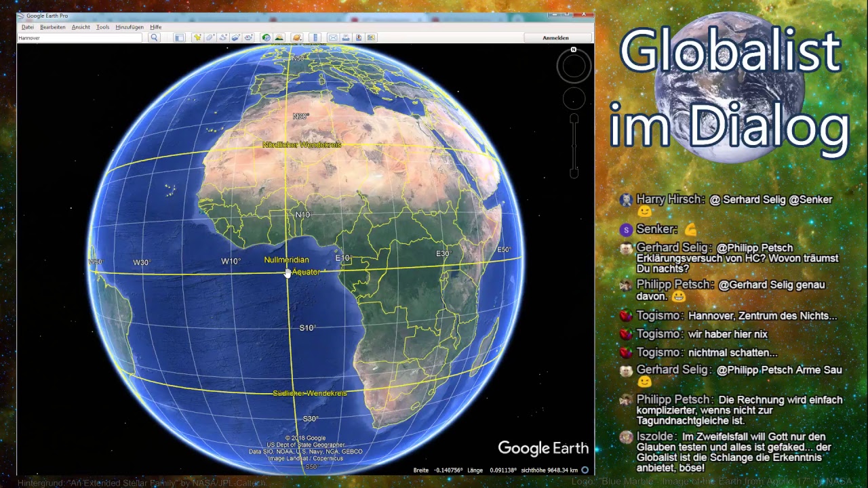Select the add path tool
Screen dimensions: 868x488
pos(223,37)
